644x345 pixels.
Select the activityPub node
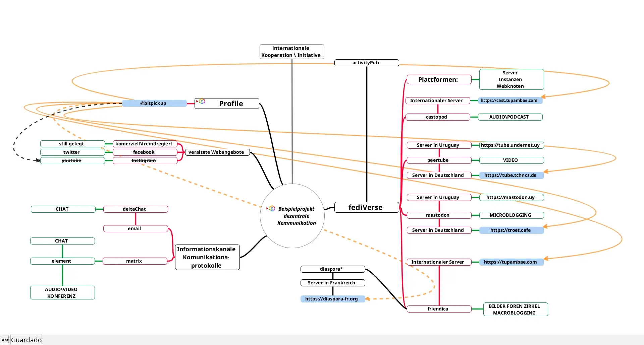tap(366, 63)
